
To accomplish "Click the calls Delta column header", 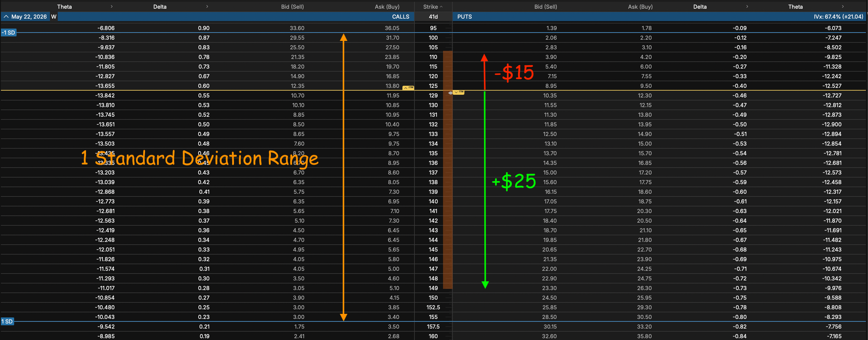I will pos(160,7).
